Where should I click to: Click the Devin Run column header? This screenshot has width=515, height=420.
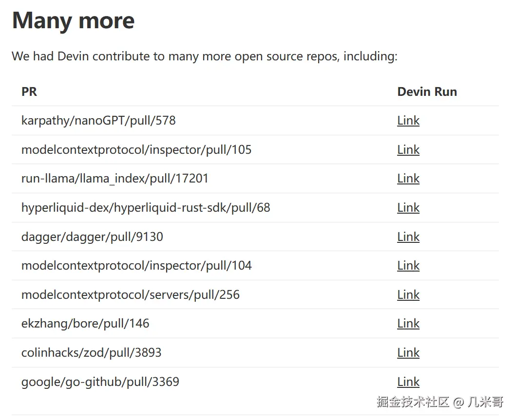pyautogui.click(x=427, y=91)
